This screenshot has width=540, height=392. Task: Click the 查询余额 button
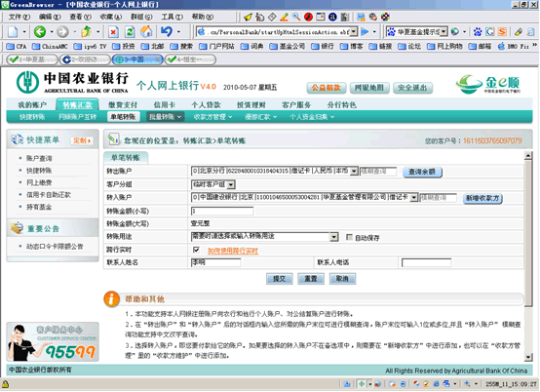[422, 172]
